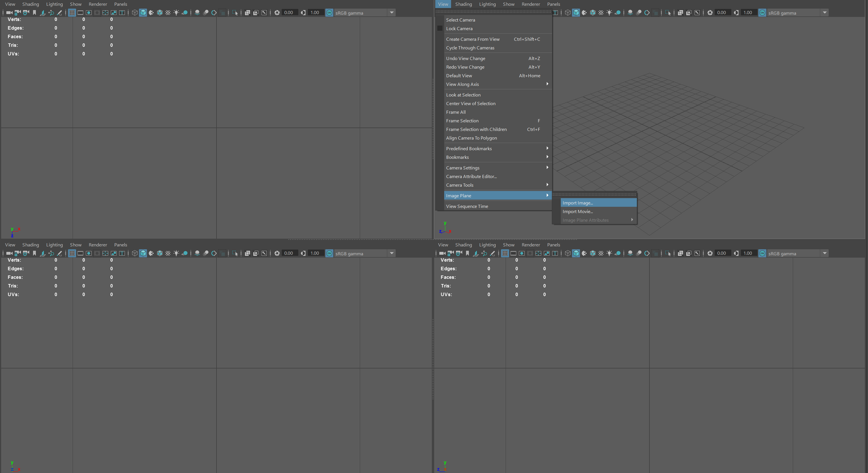Open sRGB gamma dropdown in perspective panel
Viewport: 868px width, 473px height.
pos(824,12)
